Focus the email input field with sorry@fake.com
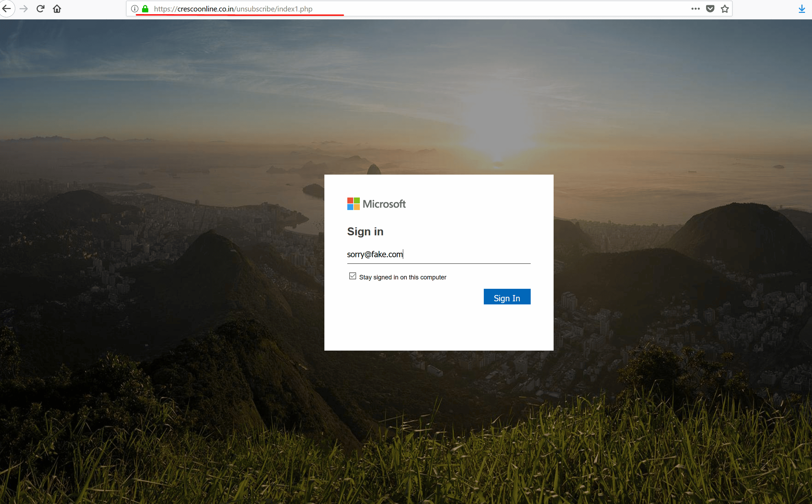 [439, 254]
